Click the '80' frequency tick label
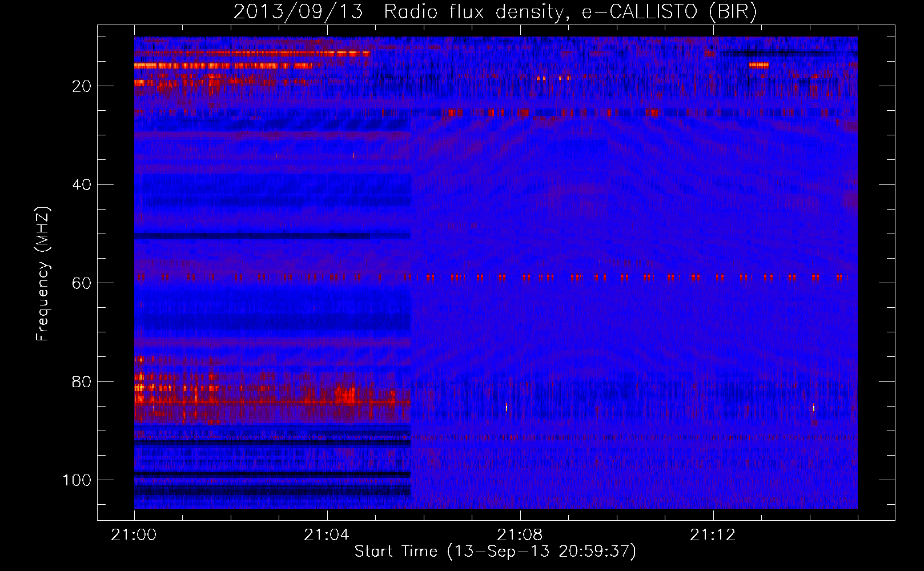 pyautogui.click(x=82, y=381)
